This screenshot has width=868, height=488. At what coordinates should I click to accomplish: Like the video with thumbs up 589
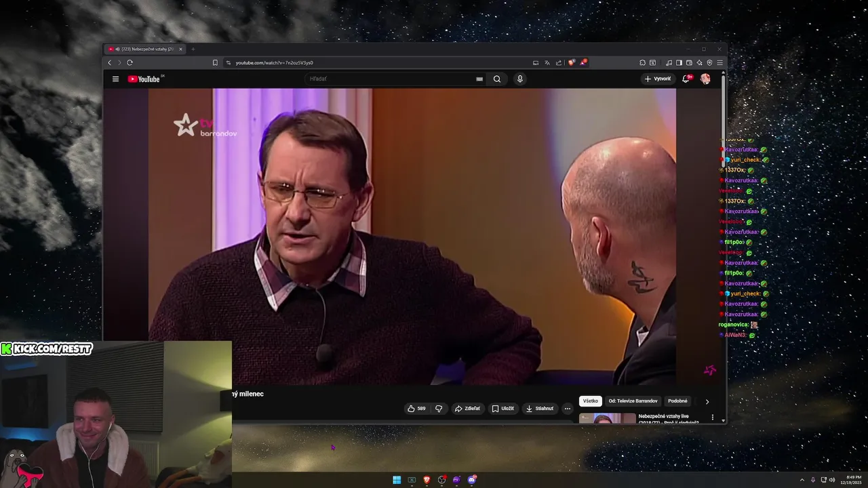416,409
